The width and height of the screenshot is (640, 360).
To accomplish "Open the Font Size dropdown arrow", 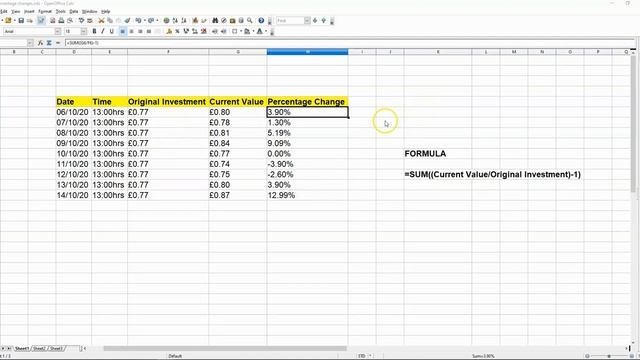I will click(84, 31).
